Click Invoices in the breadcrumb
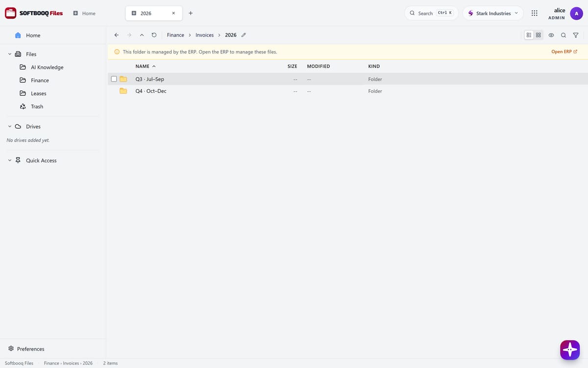This screenshot has height=368, width=588. [x=204, y=35]
